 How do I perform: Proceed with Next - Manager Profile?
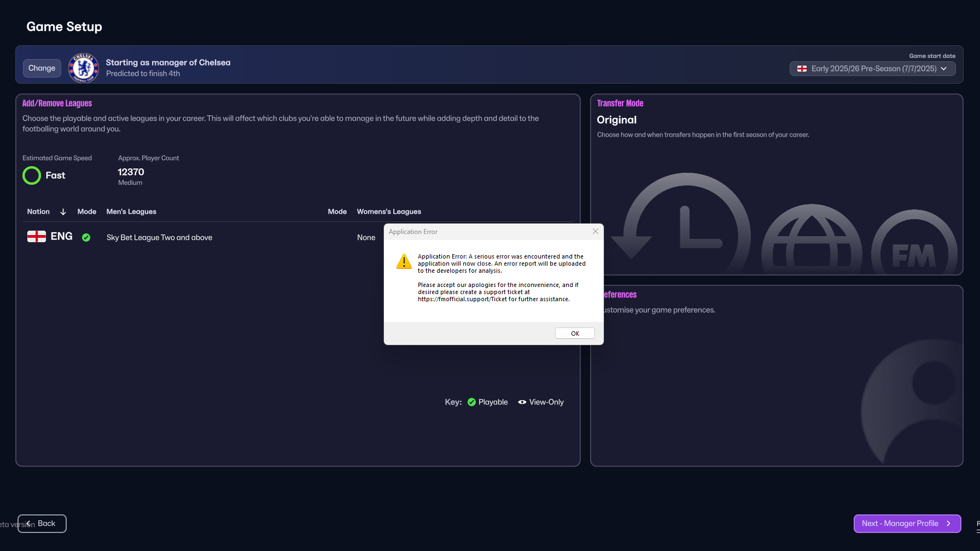pyautogui.click(x=907, y=523)
